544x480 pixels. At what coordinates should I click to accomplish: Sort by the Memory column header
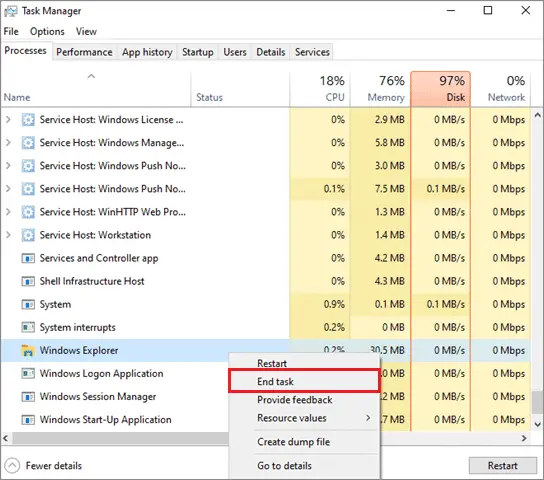[x=380, y=89]
